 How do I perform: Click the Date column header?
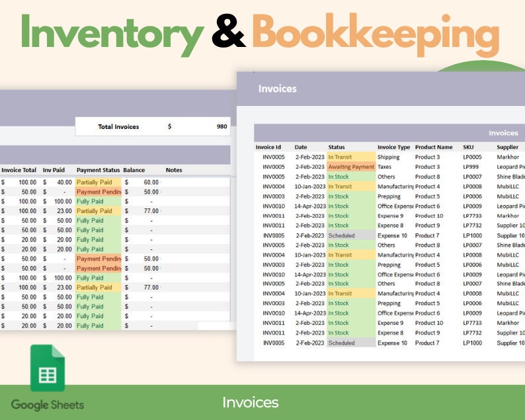tap(301, 147)
